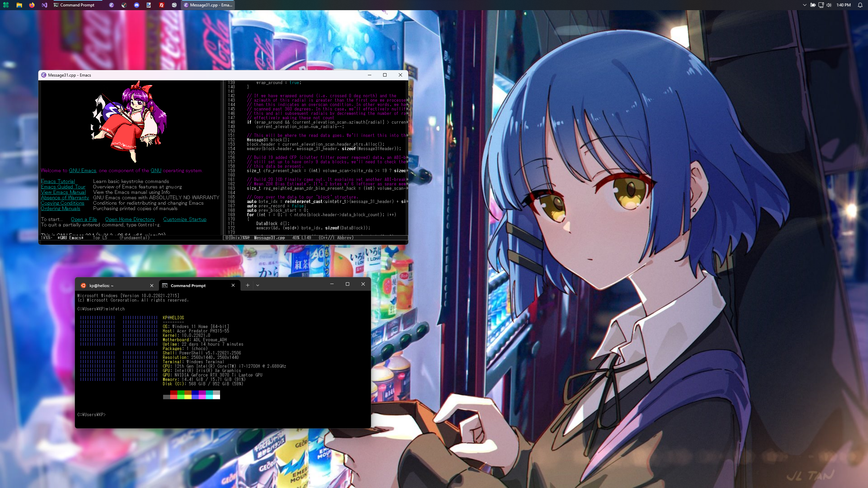Open the battery status tray icon

[813, 5]
